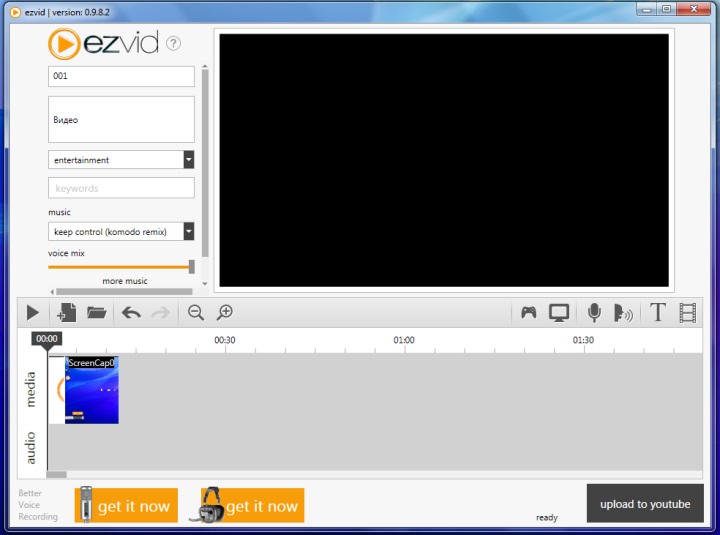The image size is (720, 535).
Task: Zoom in the timeline with the plus magnifier
Action: [225, 313]
